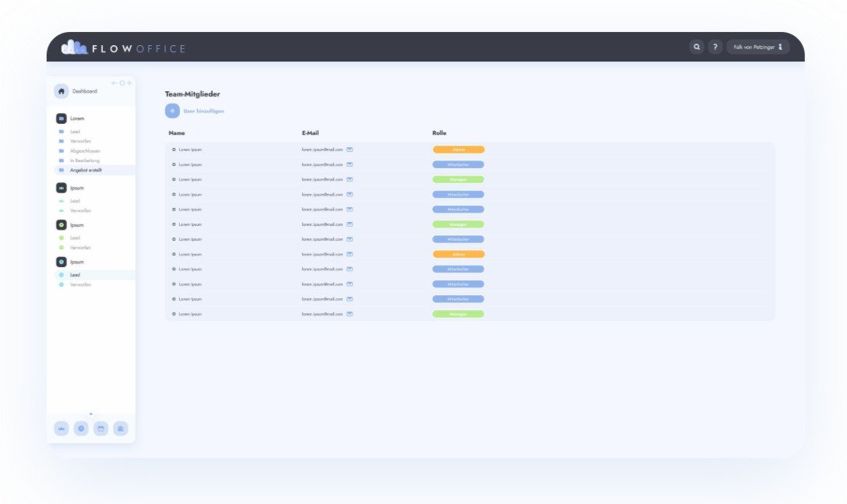Collapse the Lorem pipeline group in sidebar
Image resolution: width=847 pixels, height=504 pixels.
coord(62,118)
